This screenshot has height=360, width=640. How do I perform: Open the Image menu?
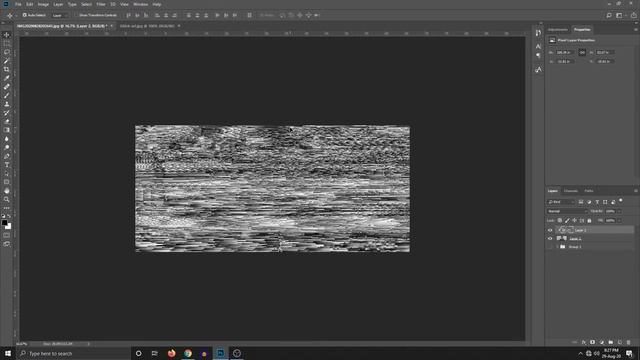(43, 4)
